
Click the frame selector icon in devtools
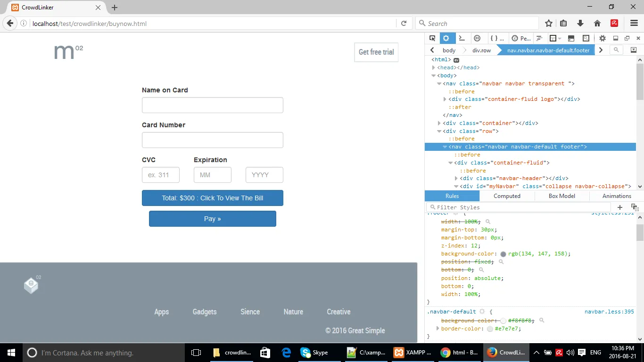[x=555, y=38]
